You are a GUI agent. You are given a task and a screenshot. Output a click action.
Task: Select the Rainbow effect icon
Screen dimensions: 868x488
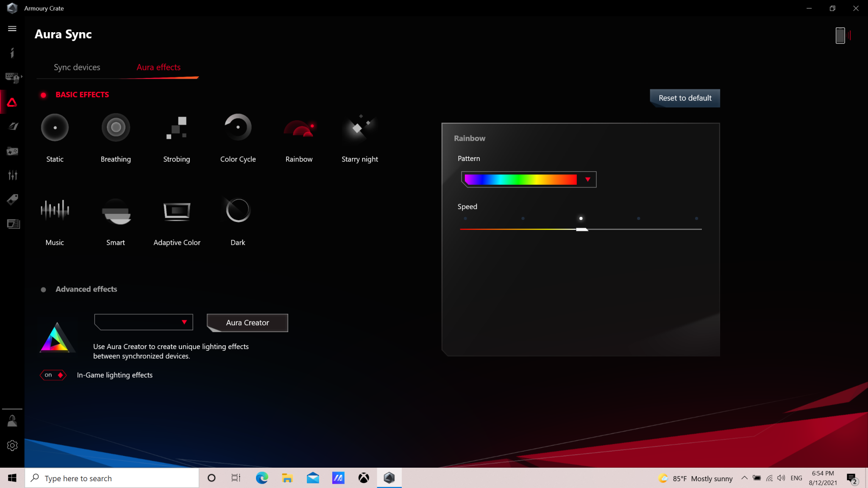click(299, 128)
